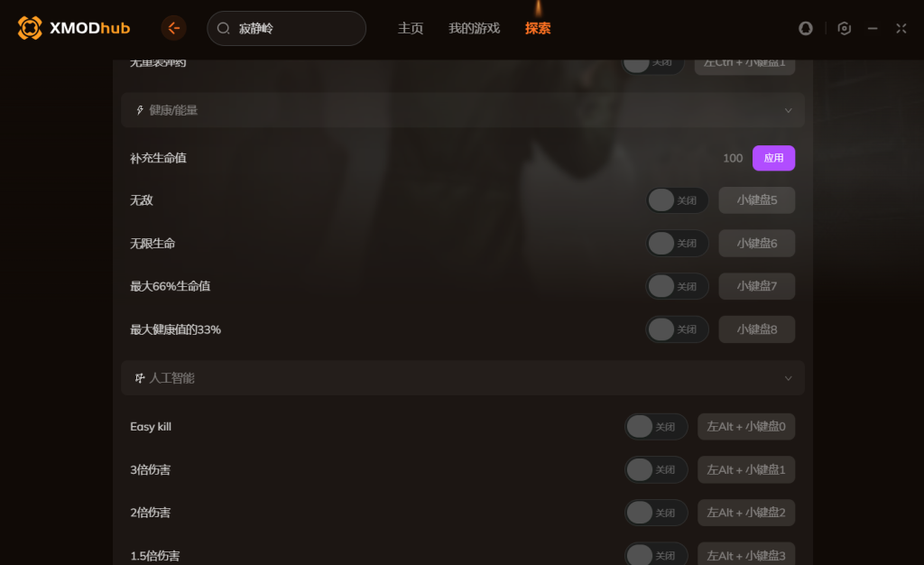Click the icon beside 人工智能 header
This screenshot has width=924, height=565.
coord(140,377)
